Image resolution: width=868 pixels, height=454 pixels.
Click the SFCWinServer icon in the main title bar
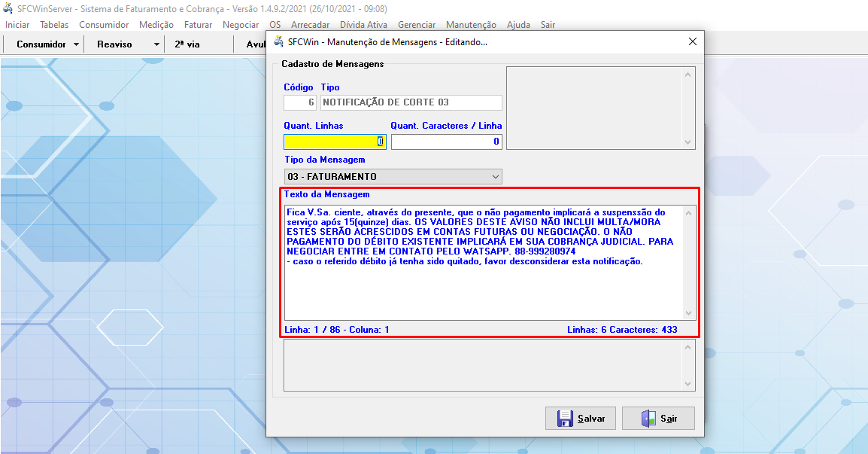[8, 9]
